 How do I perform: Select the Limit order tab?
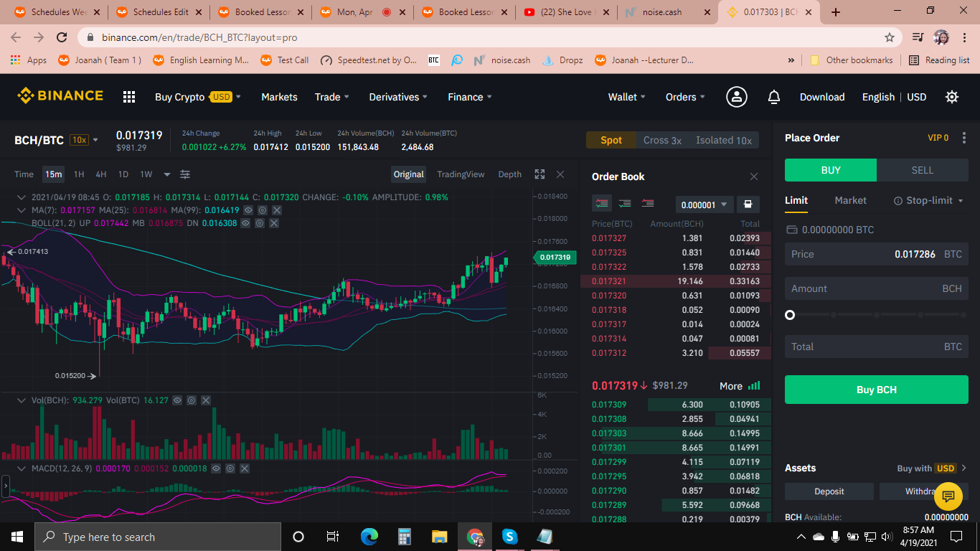796,200
